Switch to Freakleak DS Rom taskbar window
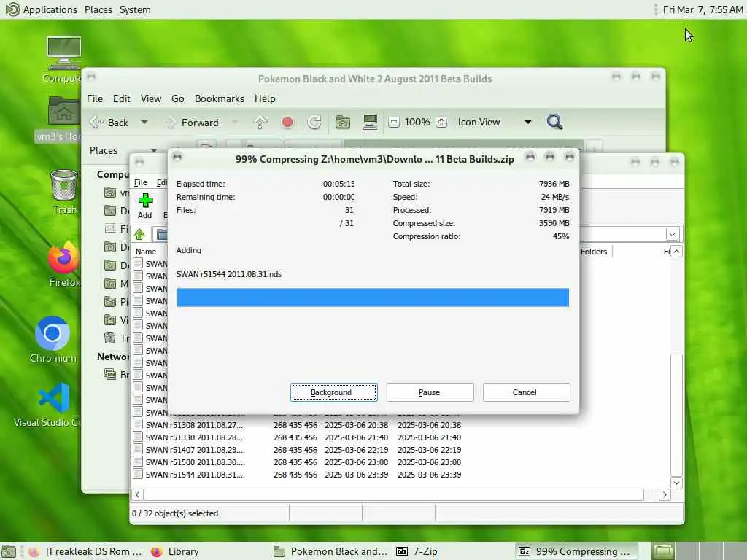The image size is (747, 560). point(86,551)
